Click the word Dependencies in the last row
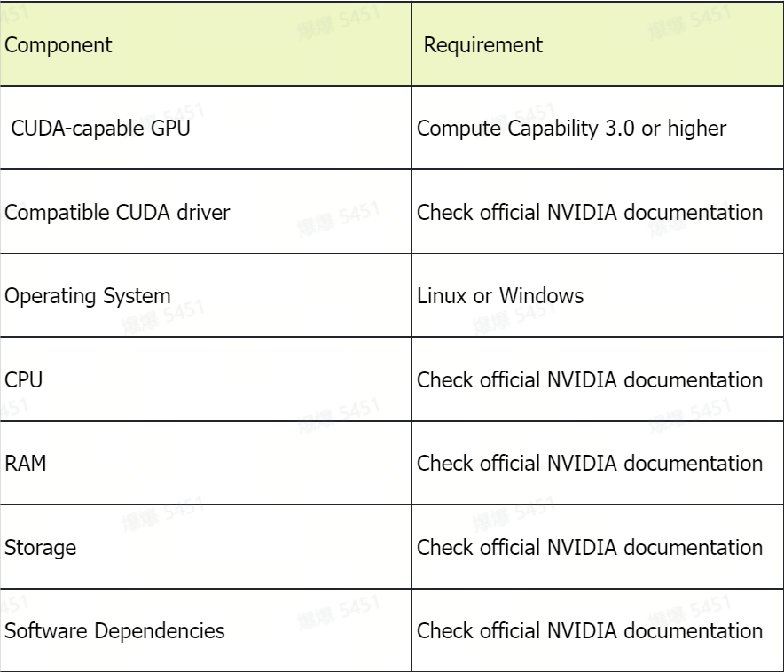This screenshot has height=672, width=784. pyautogui.click(x=159, y=630)
